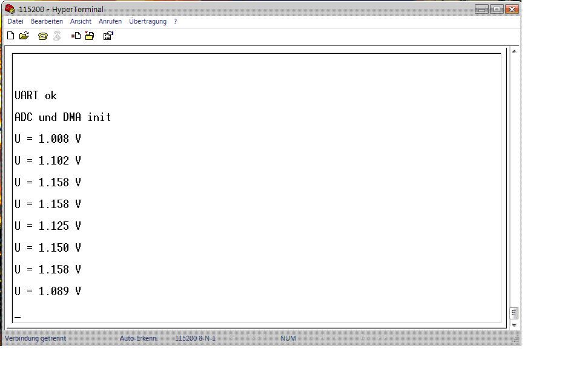This screenshot has width=582, height=392.
Task: Open the Ansicht menu
Action: (81, 22)
